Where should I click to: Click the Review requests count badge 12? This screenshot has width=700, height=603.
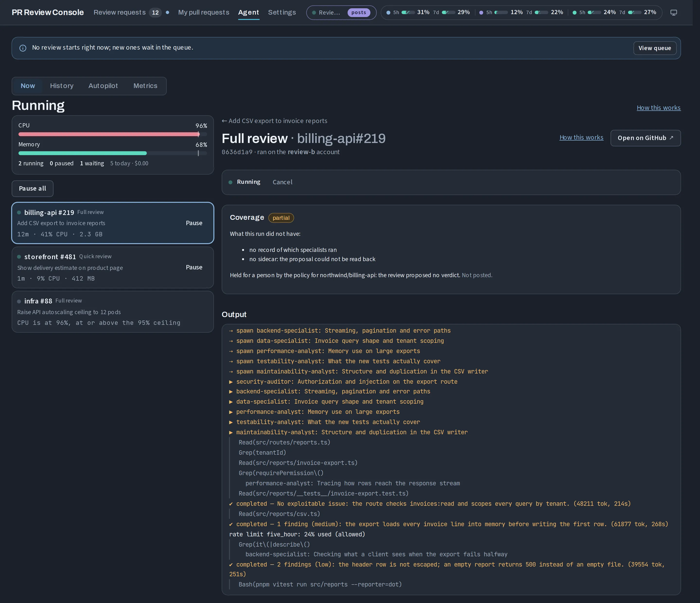pyautogui.click(x=155, y=12)
